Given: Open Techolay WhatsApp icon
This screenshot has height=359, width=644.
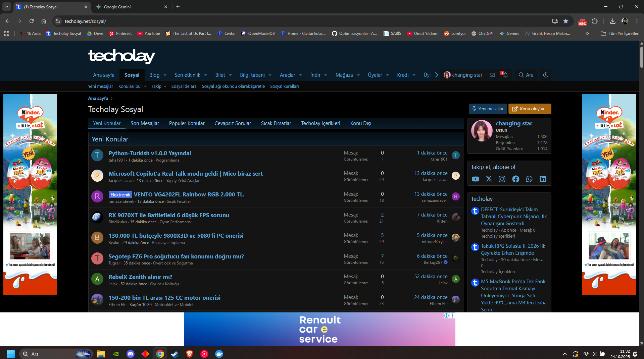Looking at the screenshot, I should click(529, 179).
